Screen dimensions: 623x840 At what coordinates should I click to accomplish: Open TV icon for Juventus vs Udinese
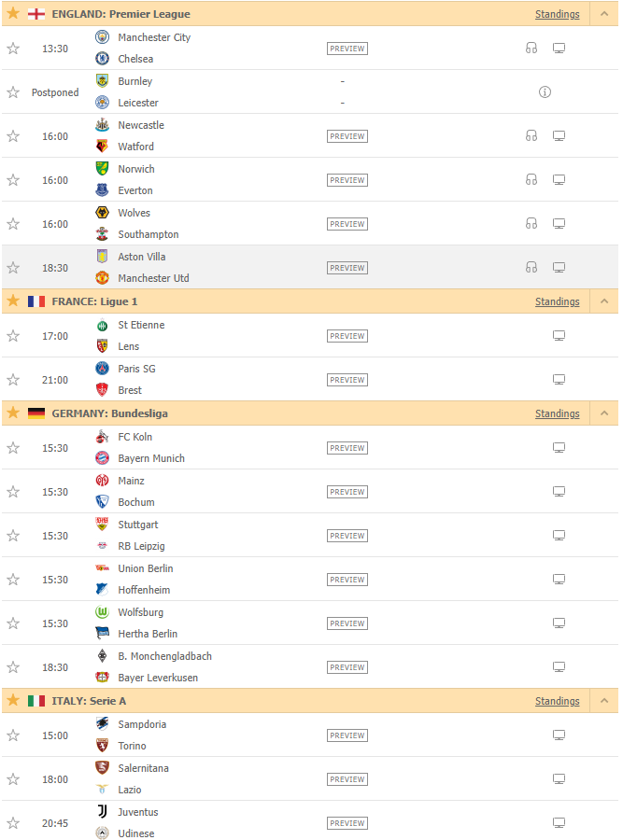pyautogui.click(x=559, y=823)
